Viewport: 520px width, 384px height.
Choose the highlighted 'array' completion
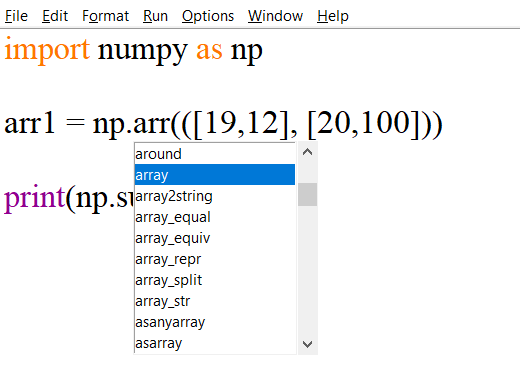tap(215, 175)
